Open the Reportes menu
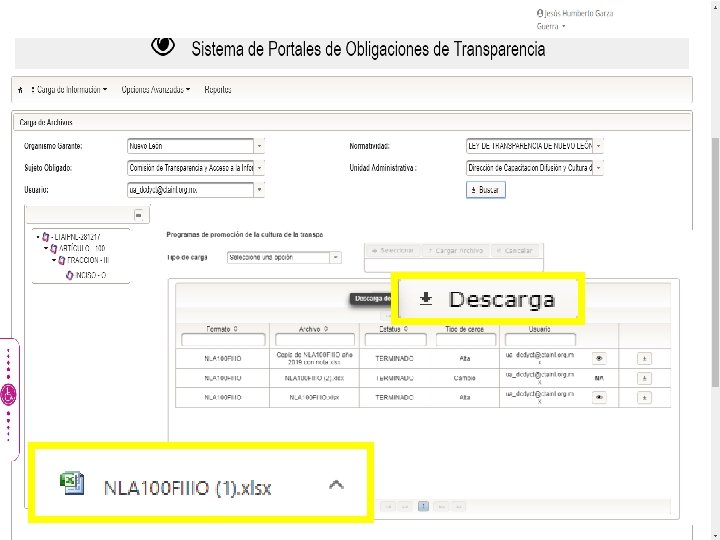 click(x=218, y=90)
